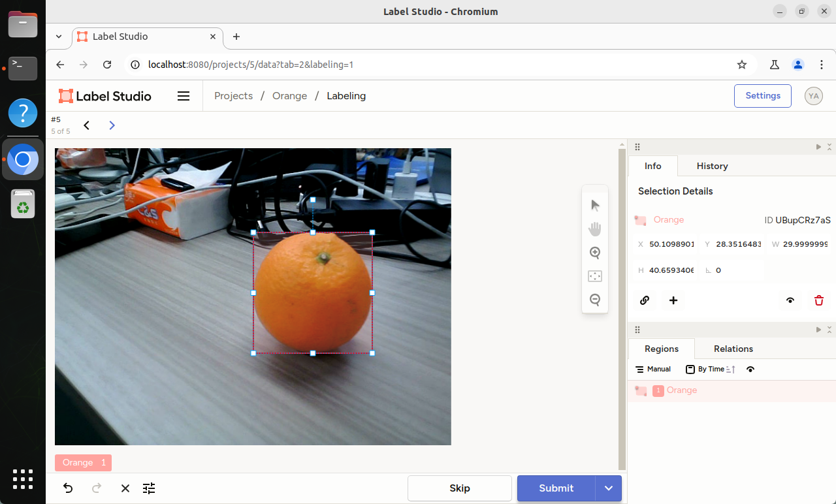Viewport: 836px width, 504px height.
Task: Select the Orange region row in Regions list
Action: (731, 390)
